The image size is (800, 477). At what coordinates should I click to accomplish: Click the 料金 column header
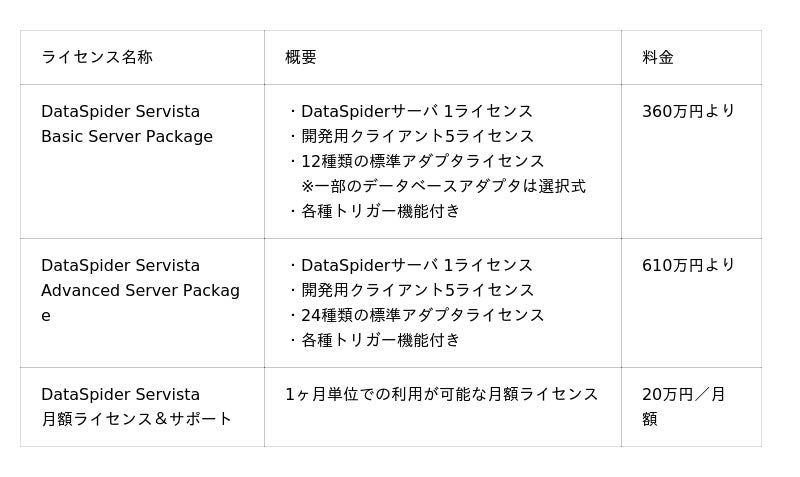(x=658, y=57)
